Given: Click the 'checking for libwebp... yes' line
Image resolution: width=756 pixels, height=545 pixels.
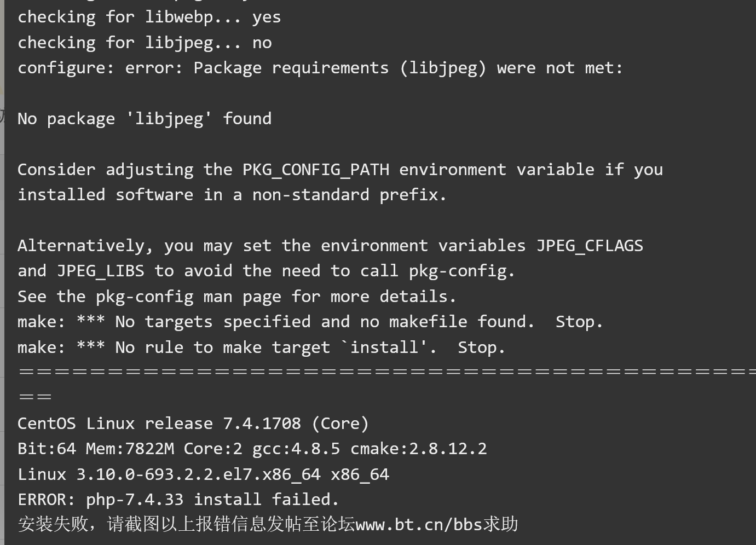Looking at the screenshot, I should 149,18.
